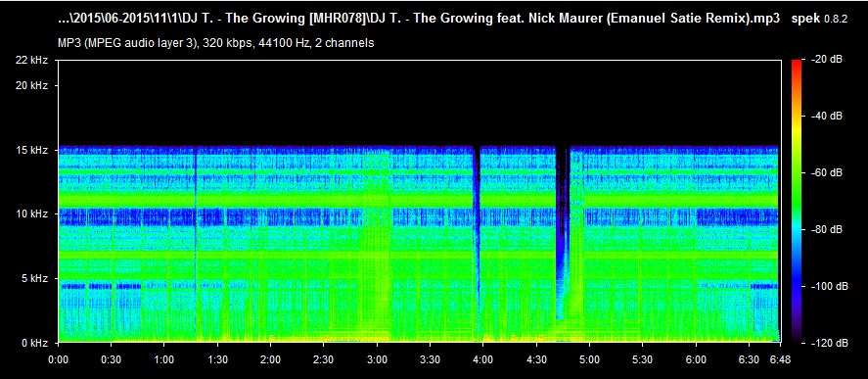The width and height of the screenshot is (868, 379).
Task: Click the 1:30 time axis label
Action: click(x=217, y=359)
